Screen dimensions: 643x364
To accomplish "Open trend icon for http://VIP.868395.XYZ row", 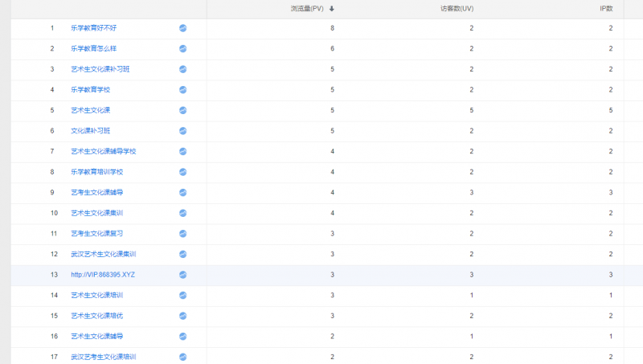I will [x=182, y=275].
